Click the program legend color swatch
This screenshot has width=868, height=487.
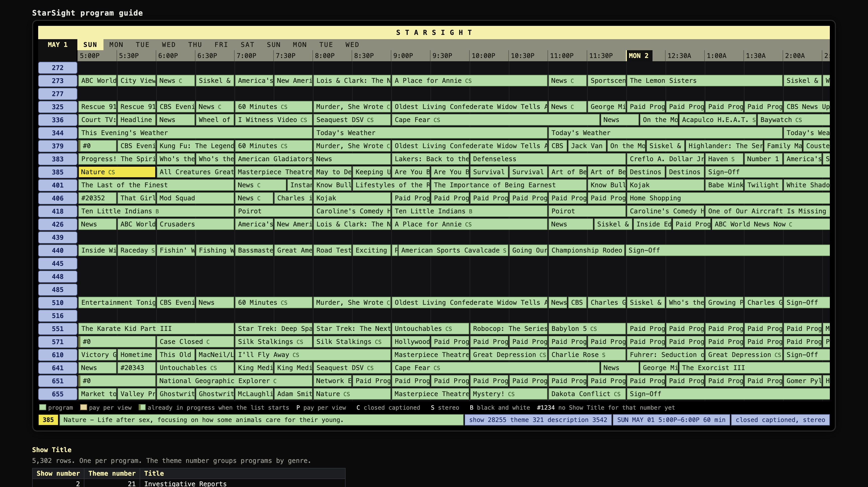[43, 407]
